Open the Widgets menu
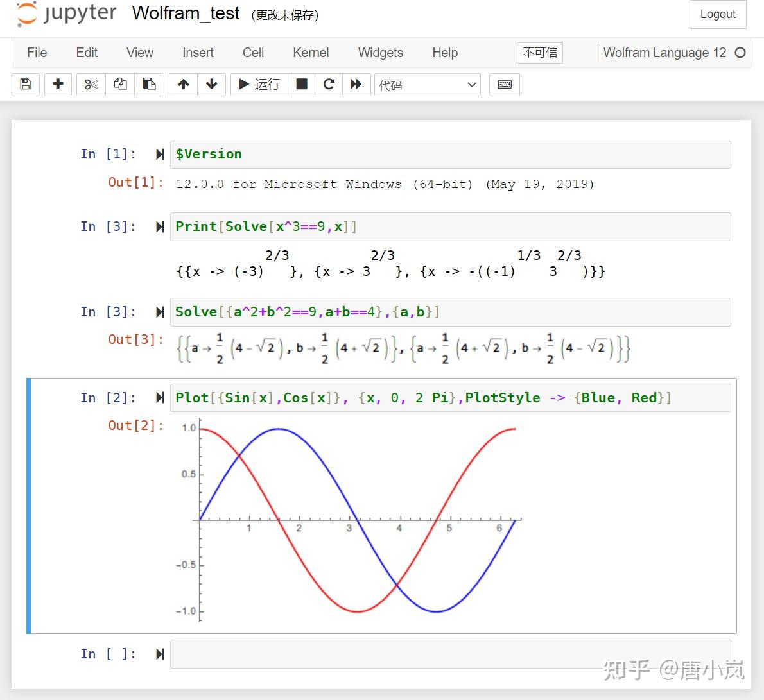 tap(380, 53)
